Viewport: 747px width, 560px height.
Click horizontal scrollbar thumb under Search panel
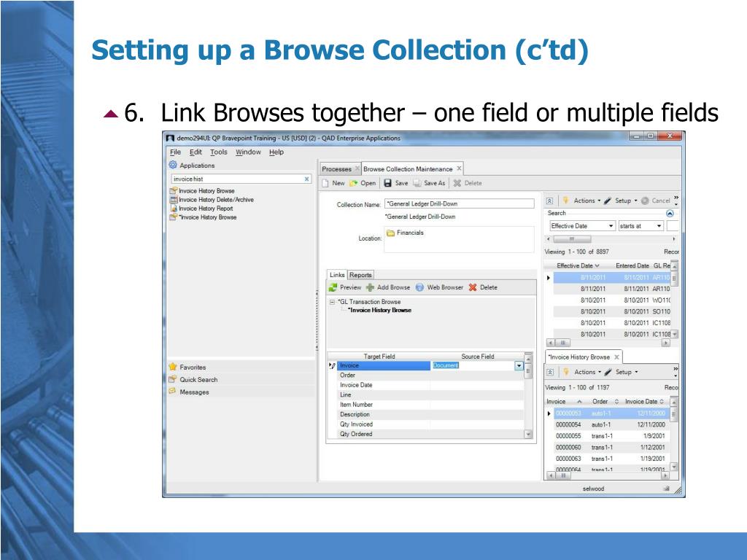click(571, 239)
